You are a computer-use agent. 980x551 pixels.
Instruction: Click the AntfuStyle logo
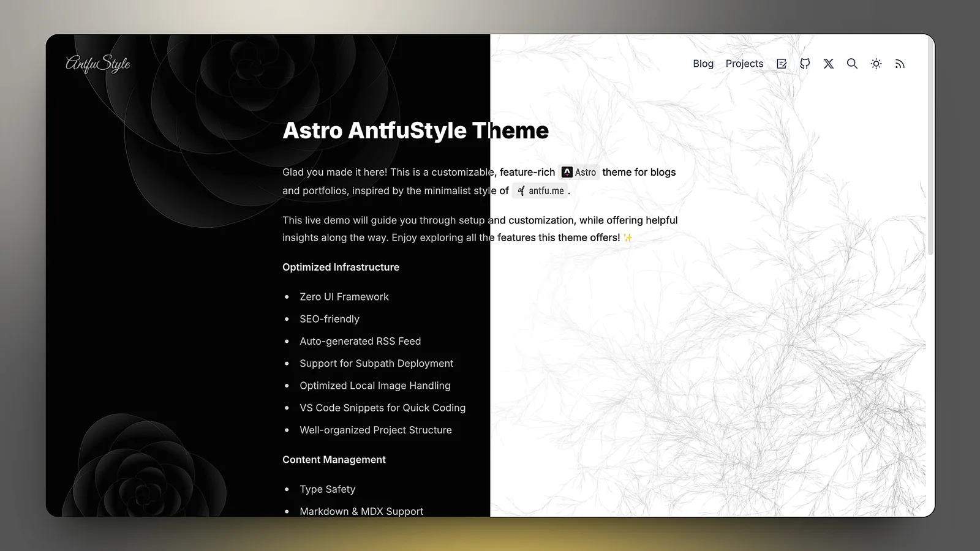(98, 64)
